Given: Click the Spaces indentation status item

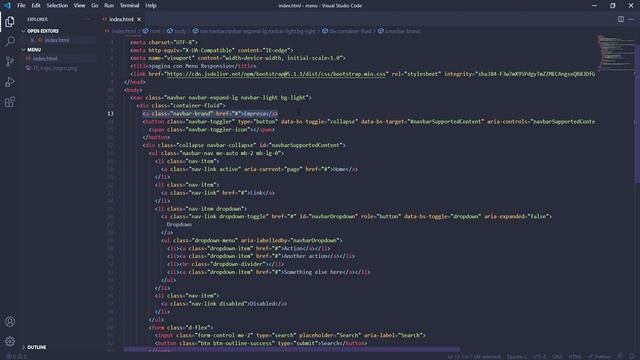Looking at the screenshot, I should [x=517, y=356].
